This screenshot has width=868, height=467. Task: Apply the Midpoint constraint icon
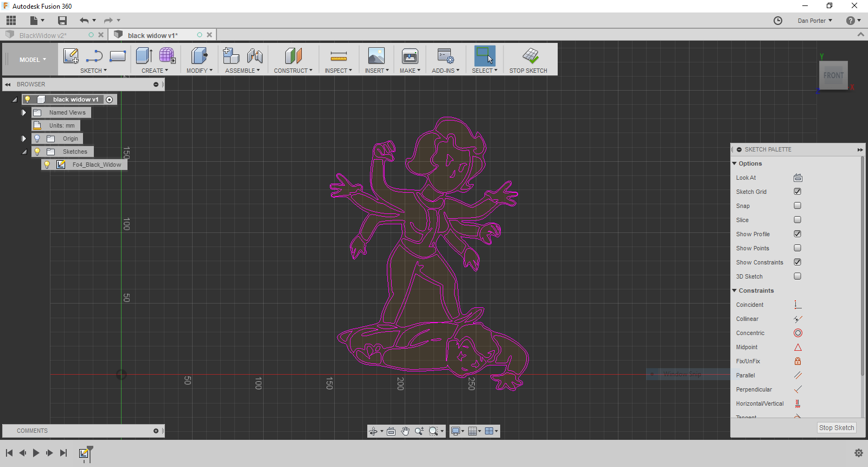coord(797,347)
